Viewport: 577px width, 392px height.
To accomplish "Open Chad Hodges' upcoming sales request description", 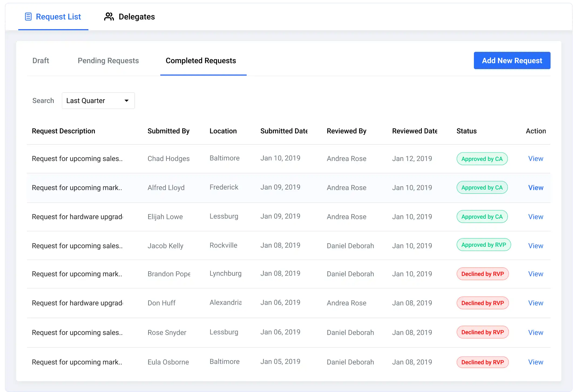I will (77, 159).
